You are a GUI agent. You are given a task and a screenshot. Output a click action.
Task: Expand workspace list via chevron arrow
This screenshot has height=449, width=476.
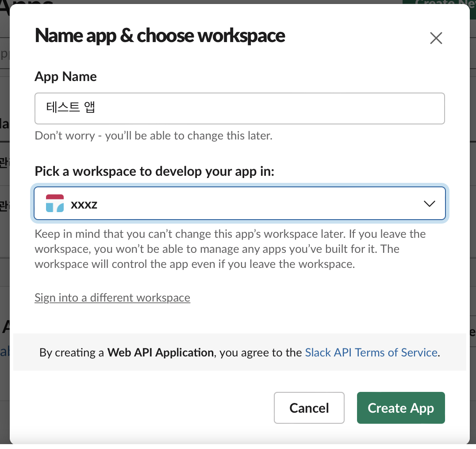click(x=429, y=204)
